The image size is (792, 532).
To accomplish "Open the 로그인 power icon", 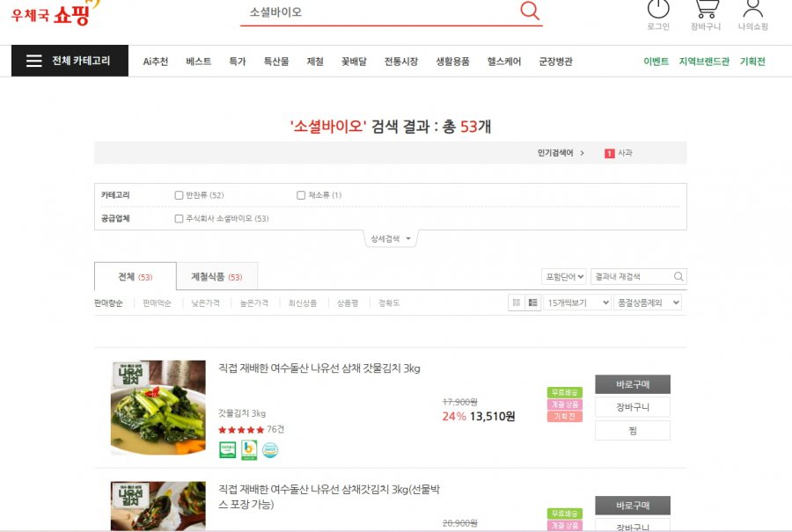I will coord(658,9).
